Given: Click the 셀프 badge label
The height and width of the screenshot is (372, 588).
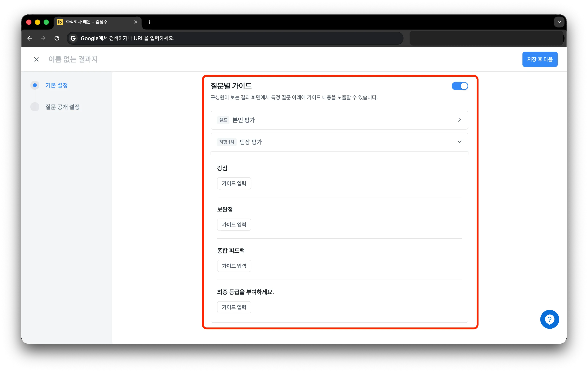Looking at the screenshot, I should [223, 120].
